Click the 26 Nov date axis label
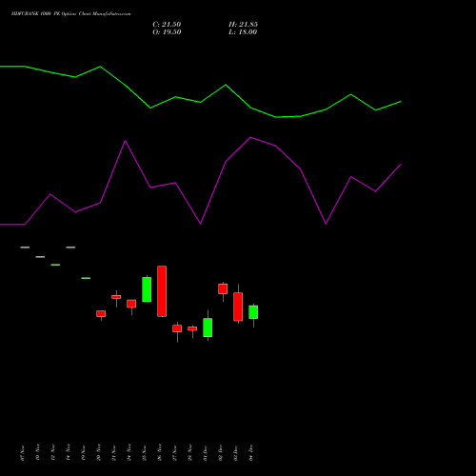Viewport: 476px width, 476px height. tap(159, 452)
